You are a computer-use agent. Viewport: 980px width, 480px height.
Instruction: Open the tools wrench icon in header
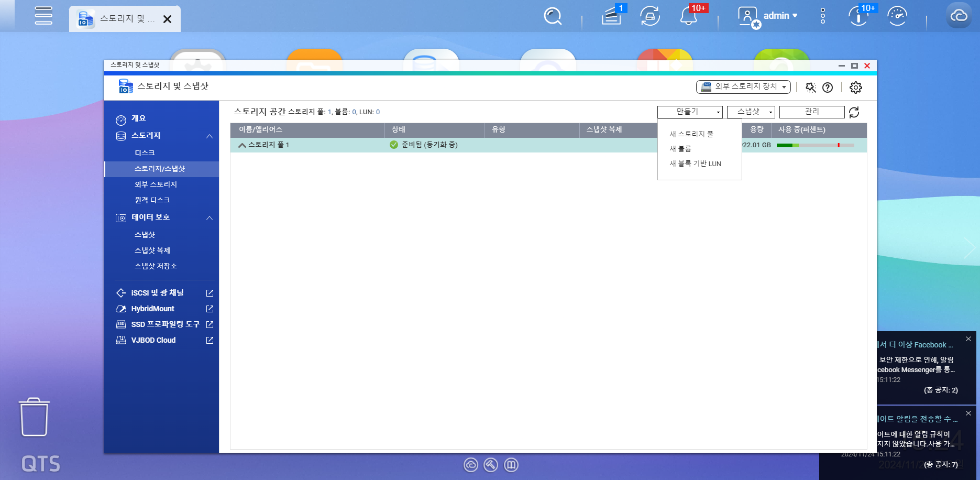[x=811, y=88]
